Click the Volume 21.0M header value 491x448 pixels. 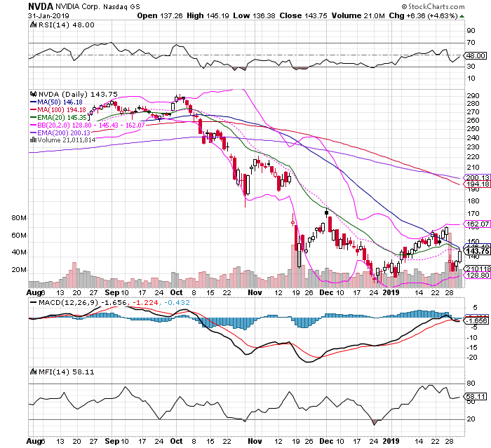(x=358, y=15)
